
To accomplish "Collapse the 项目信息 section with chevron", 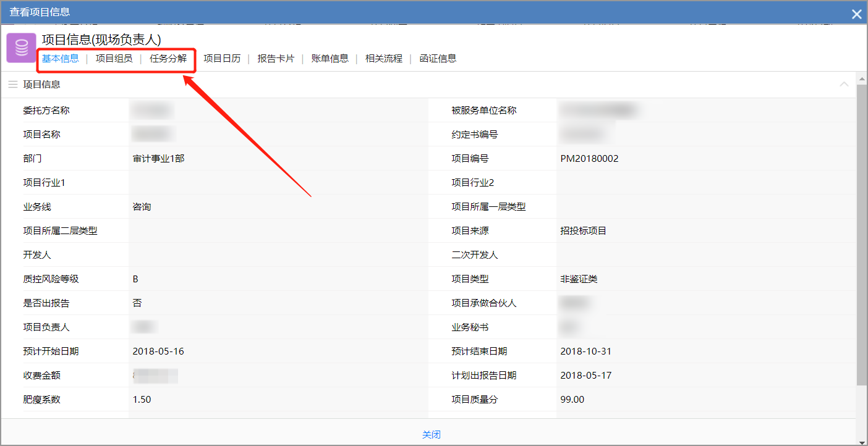I will (x=844, y=84).
